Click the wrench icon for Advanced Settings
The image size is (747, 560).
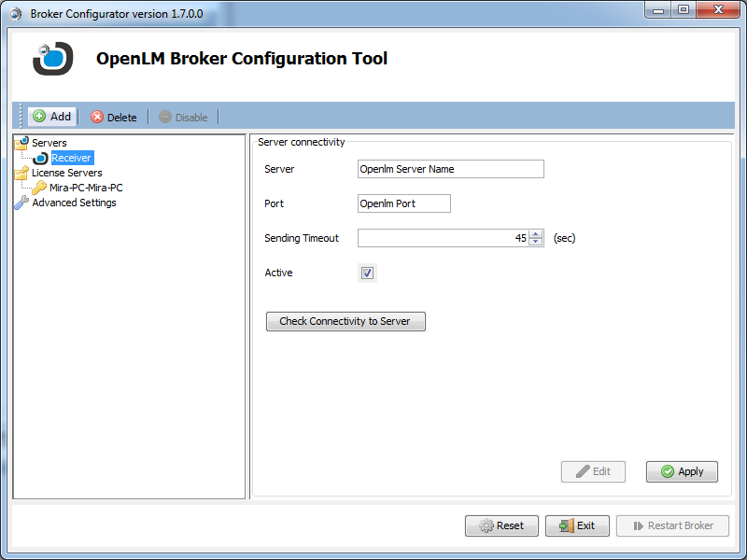(20, 203)
